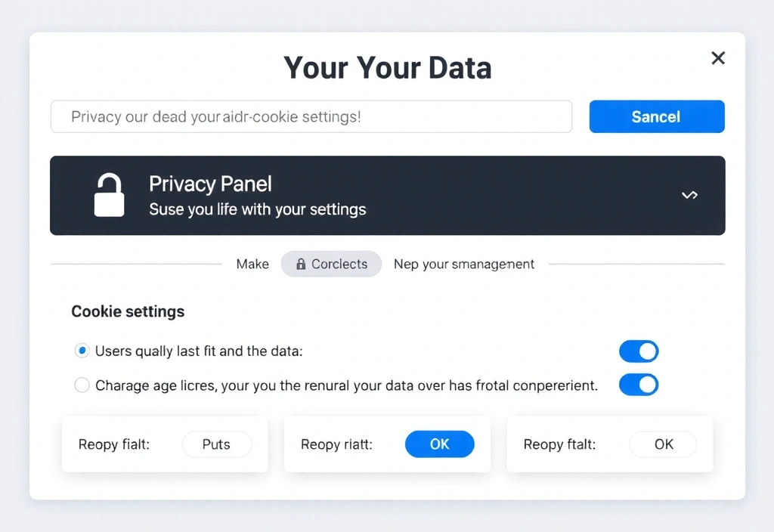Viewport: 774px width, 532px height.
Task: Switch to 'Nep your smanagement' tab
Action: [x=464, y=264]
